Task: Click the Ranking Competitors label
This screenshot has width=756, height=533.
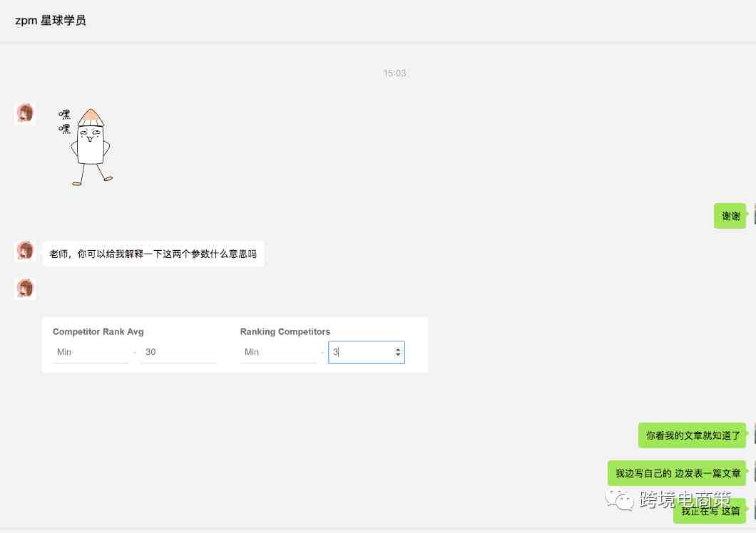Action: click(x=285, y=331)
